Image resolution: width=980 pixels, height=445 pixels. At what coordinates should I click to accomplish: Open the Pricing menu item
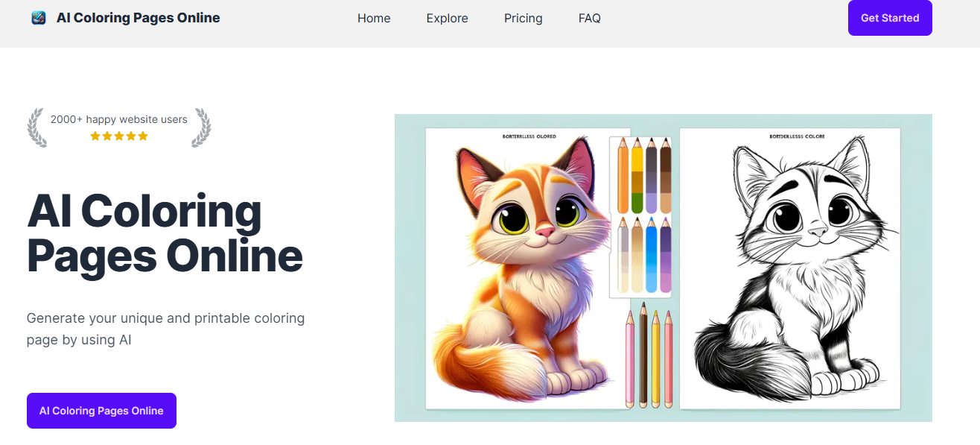pos(524,18)
